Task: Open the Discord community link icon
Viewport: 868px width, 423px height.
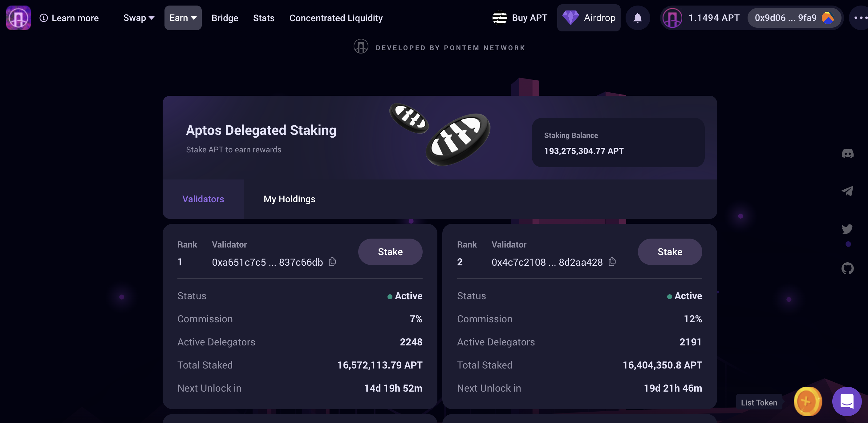Action: coord(847,154)
